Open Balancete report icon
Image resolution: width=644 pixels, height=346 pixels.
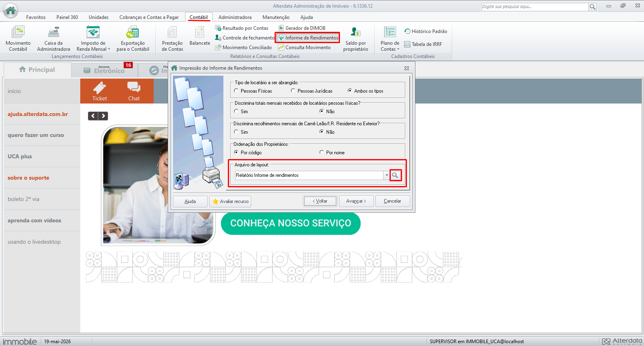click(200, 35)
